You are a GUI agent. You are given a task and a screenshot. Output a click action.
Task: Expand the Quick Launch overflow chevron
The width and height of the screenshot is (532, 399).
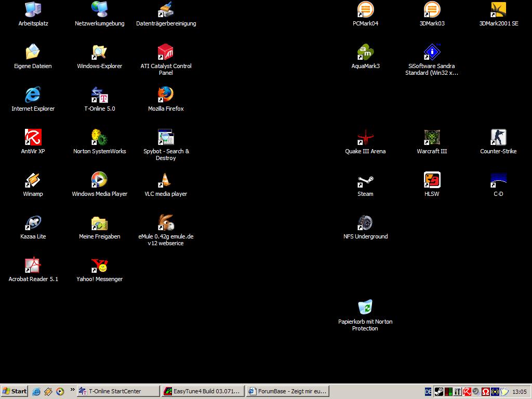(72, 390)
